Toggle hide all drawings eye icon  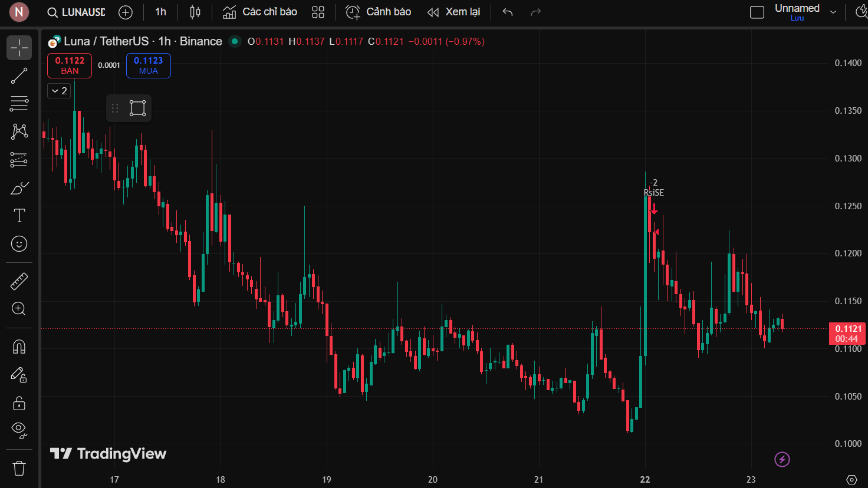19,431
